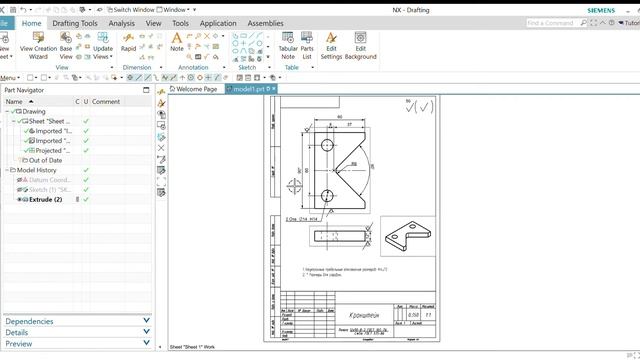Select the Model History folder
The image size is (640, 360).
tap(36, 170)
